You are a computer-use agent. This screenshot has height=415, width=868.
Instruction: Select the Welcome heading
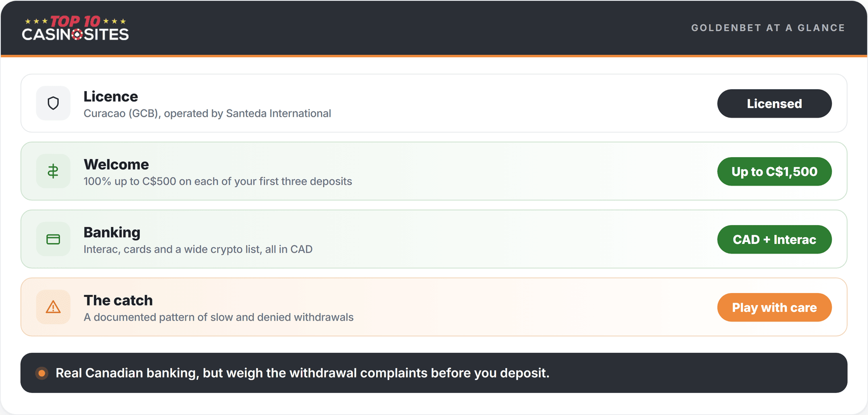point(116,164)
